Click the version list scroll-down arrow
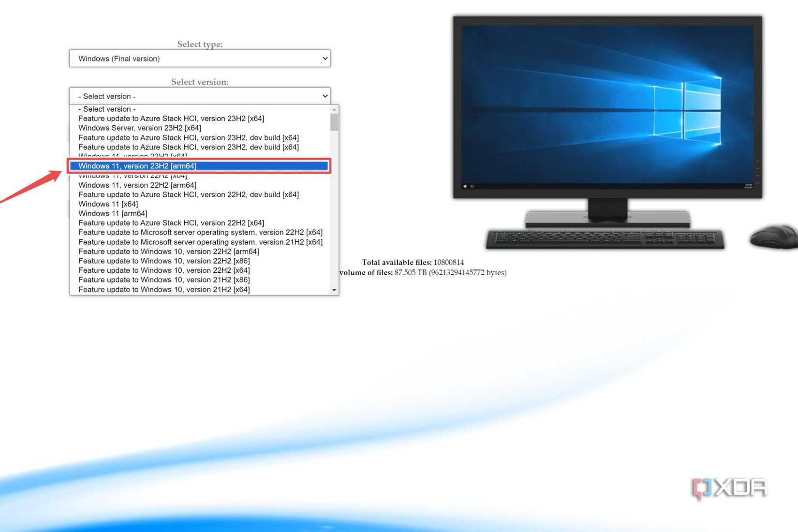 click(x=334, y=290)
